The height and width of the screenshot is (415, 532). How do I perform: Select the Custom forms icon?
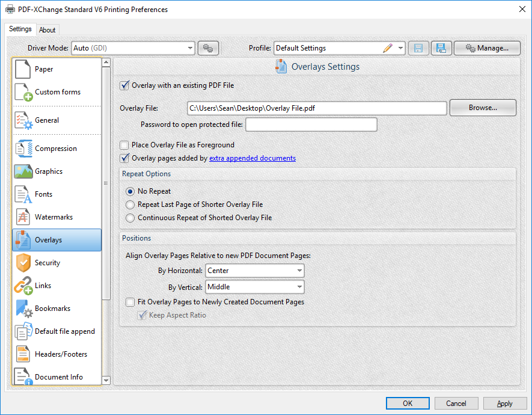[x=23, y=92]
